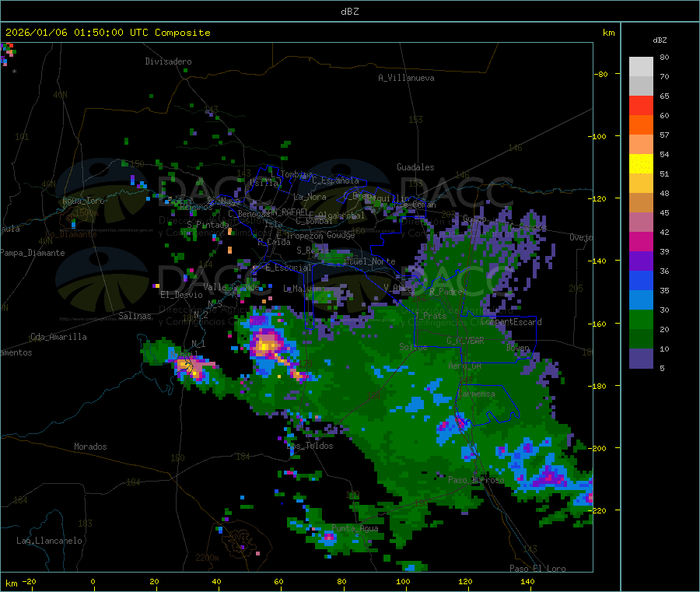
Task: Click the '-20' km tick on bottom axis
Action: pos(30,581)
